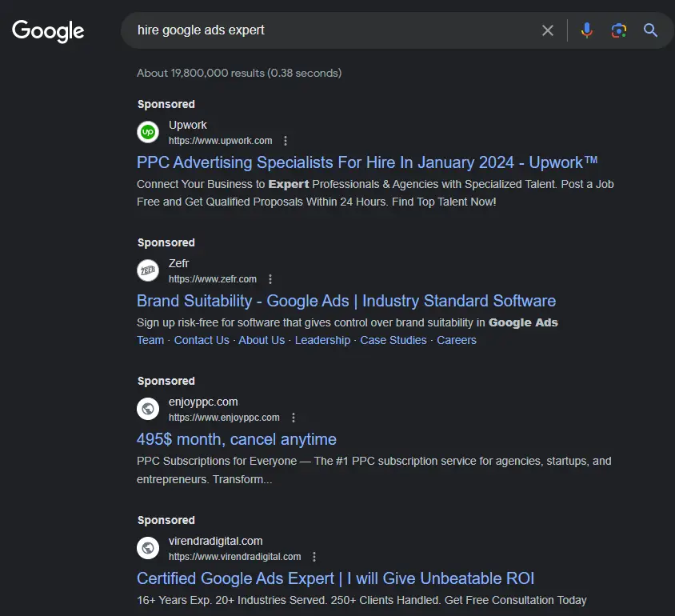Open the Zefr Team sitelink
Image resolution: width=675 pixels, height=616 pixels.
(x=150, y=340)
